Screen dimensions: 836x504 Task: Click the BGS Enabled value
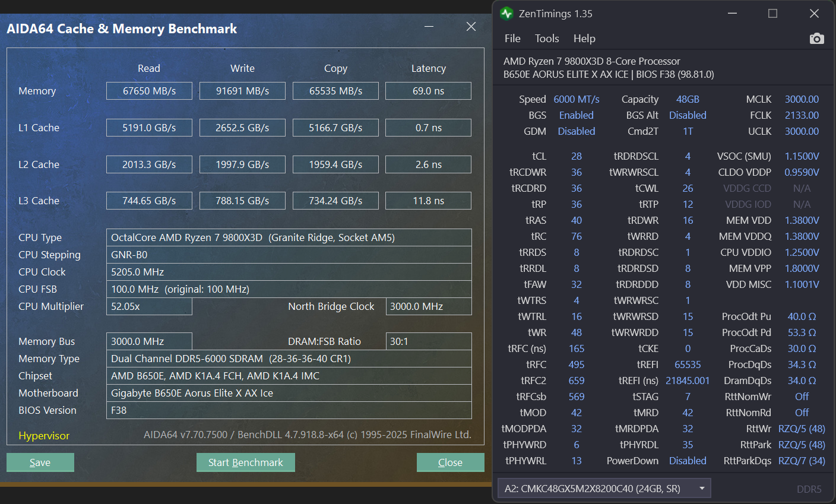[x=577, y=115]
